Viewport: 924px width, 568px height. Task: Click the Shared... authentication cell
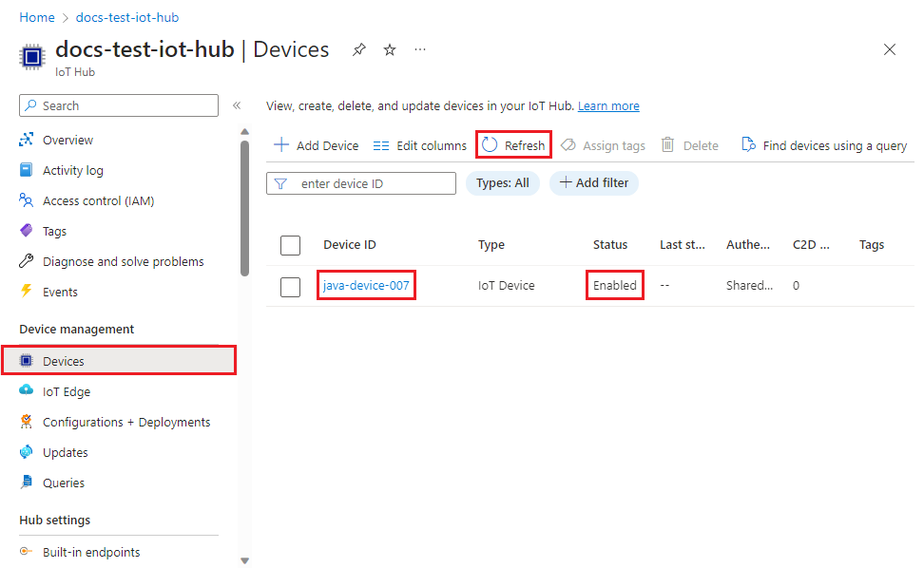[x=749, y=286]
